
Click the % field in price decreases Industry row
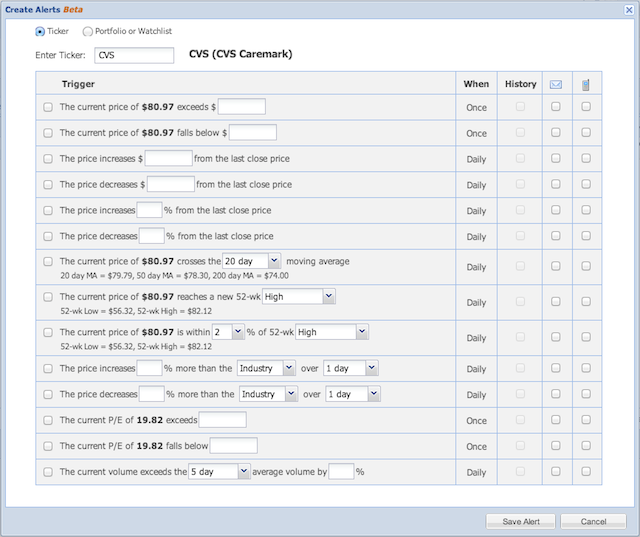click(151, 394)
